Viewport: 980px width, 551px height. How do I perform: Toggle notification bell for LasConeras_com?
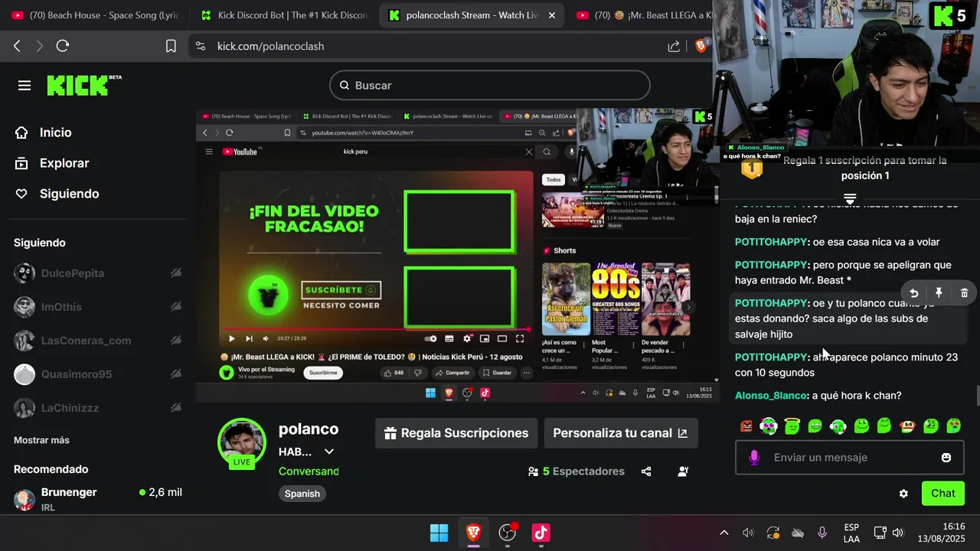click(176, 341)
